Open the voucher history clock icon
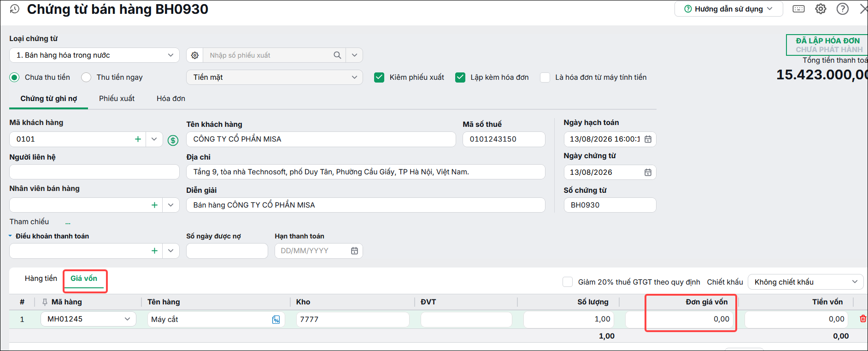868x351 pixels. 15,9
